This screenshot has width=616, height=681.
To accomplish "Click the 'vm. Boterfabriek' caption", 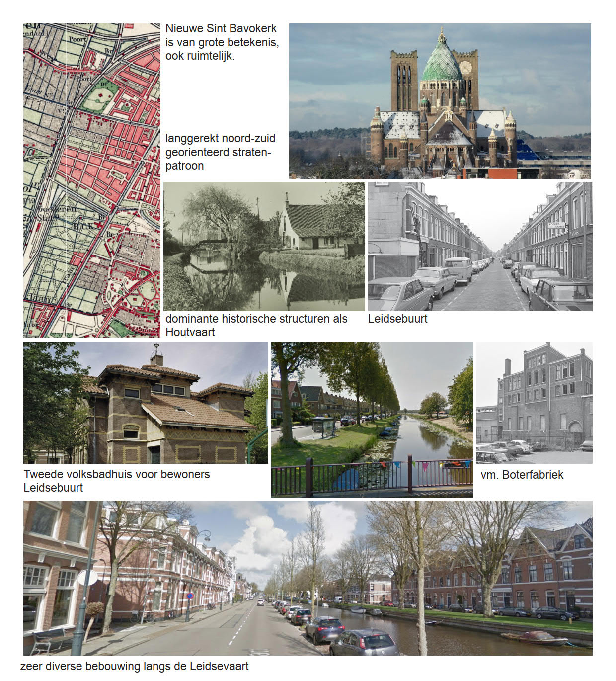I will point(522,475).
